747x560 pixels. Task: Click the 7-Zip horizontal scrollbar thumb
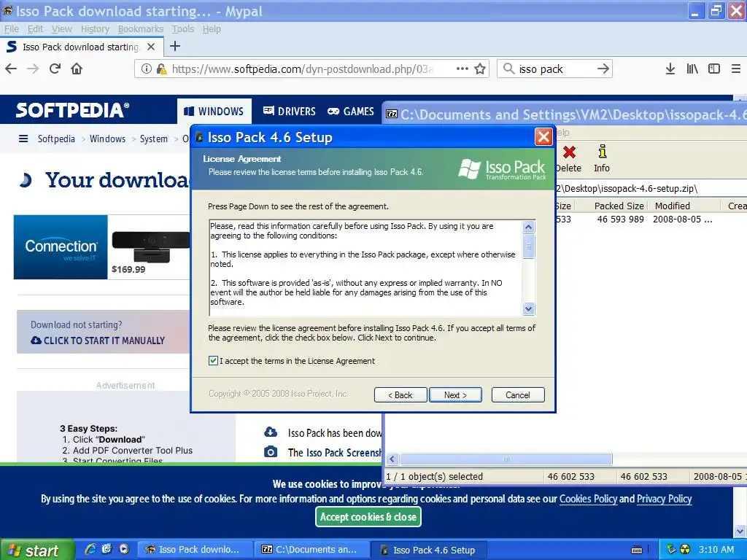pyautogui.click(x=506, y=459)
